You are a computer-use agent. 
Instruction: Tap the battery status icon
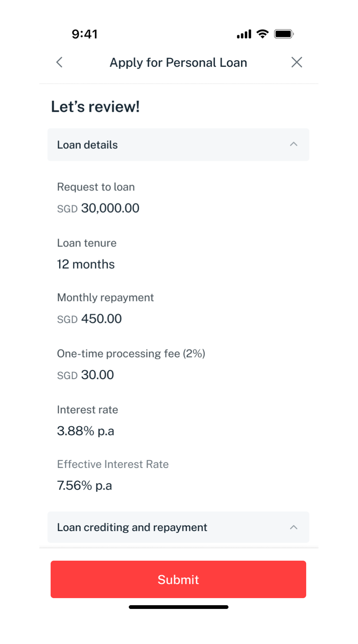(x=284, y=34)
